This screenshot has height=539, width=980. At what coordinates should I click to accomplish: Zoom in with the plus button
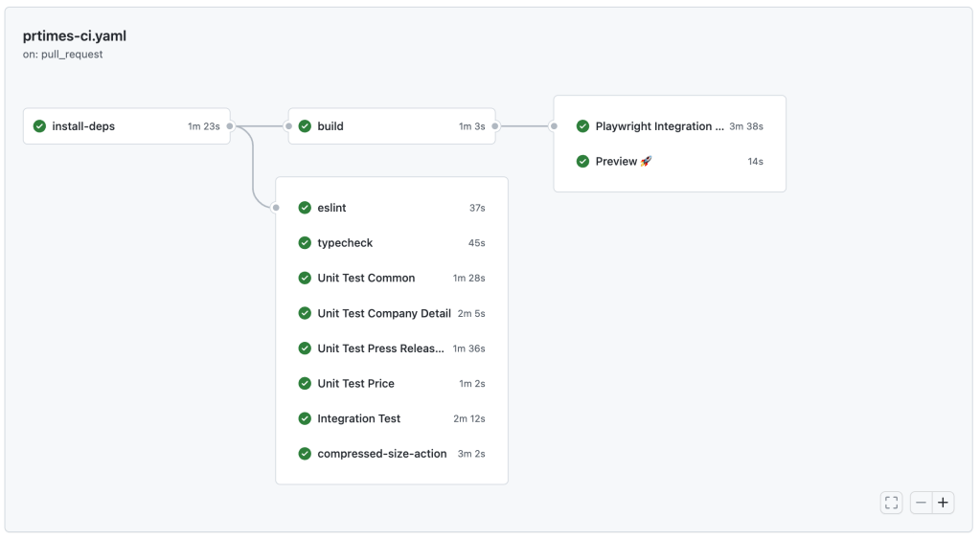pyautogui.click(x=943, y=503)
